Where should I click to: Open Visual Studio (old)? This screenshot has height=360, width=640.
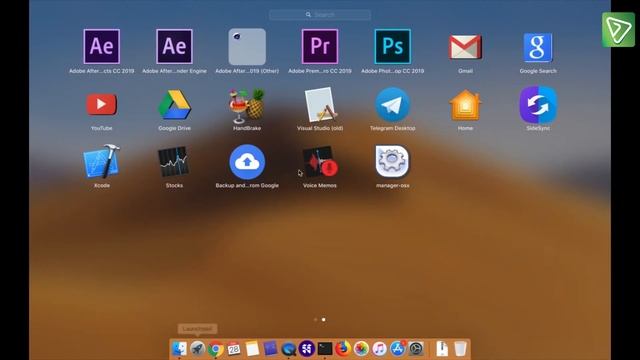coord(320,105)
